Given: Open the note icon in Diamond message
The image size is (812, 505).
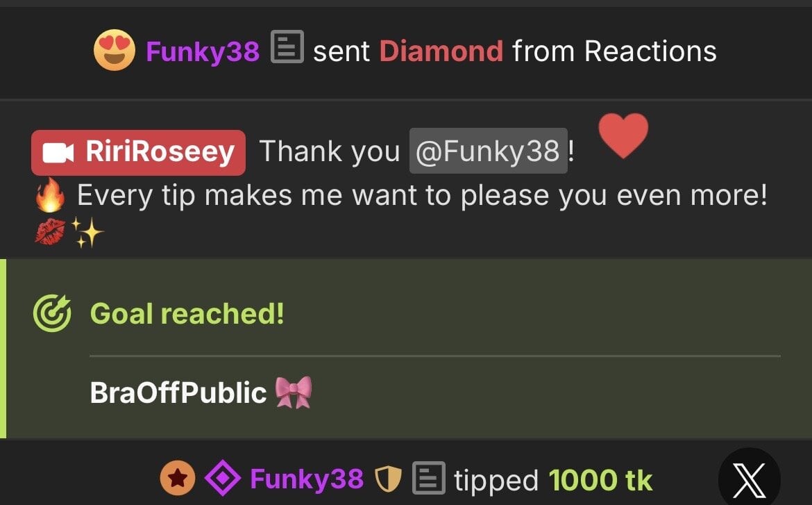Looking at the screenshot, I should pos(287,47).
